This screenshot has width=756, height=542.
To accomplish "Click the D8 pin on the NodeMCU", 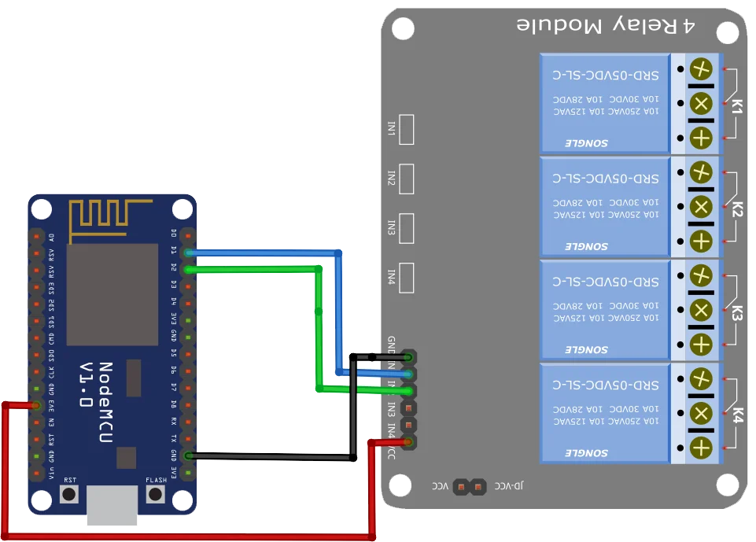I will pos(188,405).
